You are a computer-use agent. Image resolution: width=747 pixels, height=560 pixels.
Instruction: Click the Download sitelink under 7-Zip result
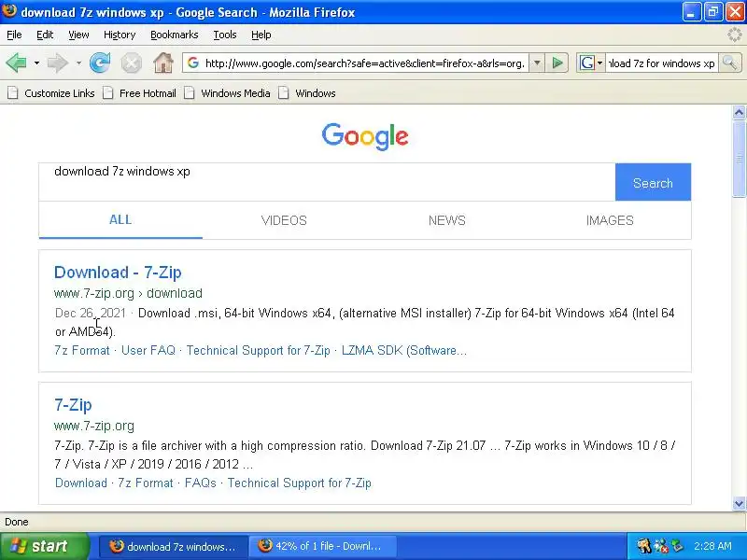click(81, 483)
